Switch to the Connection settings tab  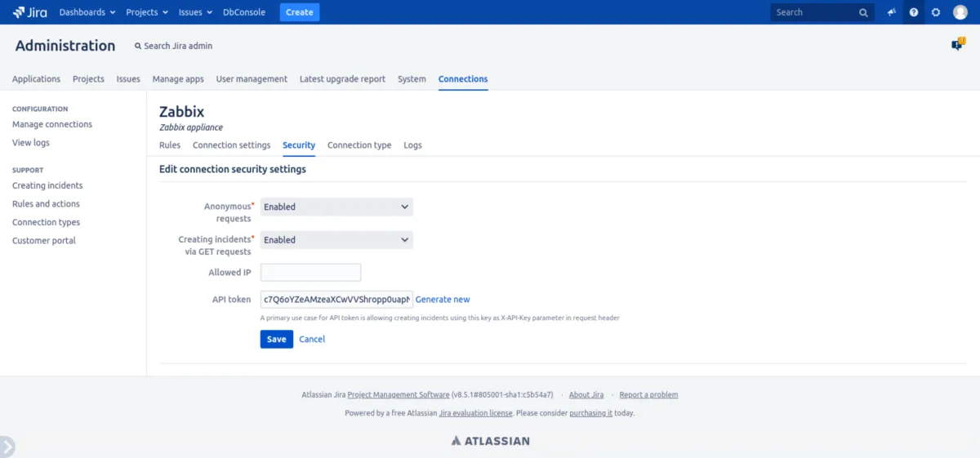pos(231,145)
